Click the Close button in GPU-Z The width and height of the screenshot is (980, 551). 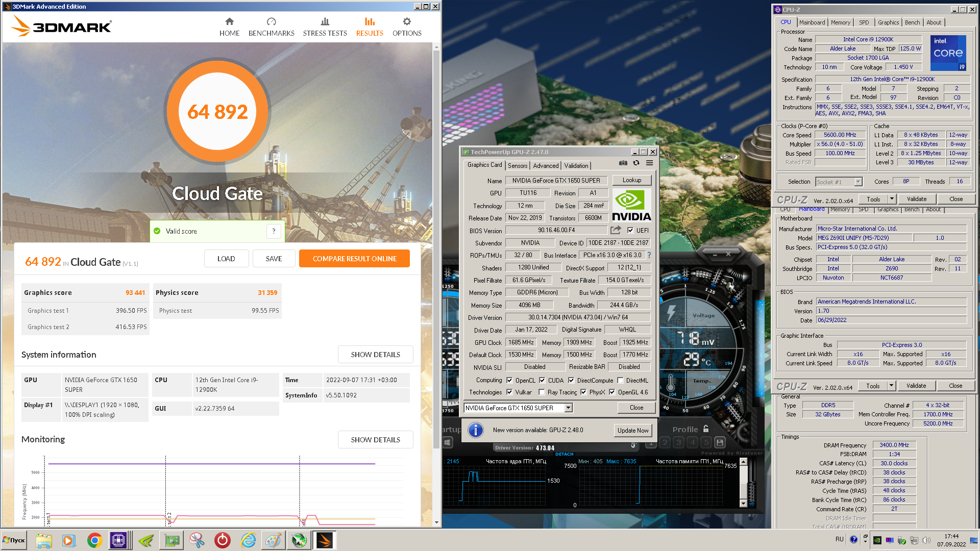pyautogui.click(x=636, y=408)
